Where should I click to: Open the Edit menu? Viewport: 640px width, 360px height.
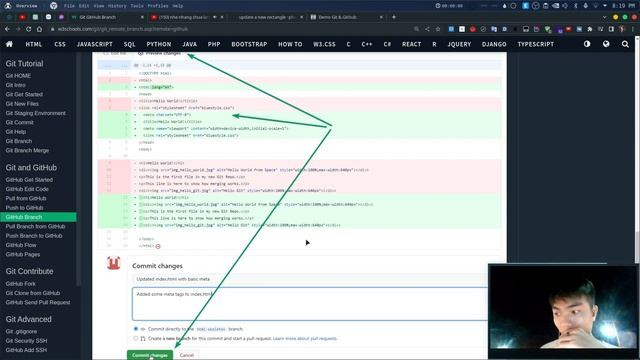84,6
